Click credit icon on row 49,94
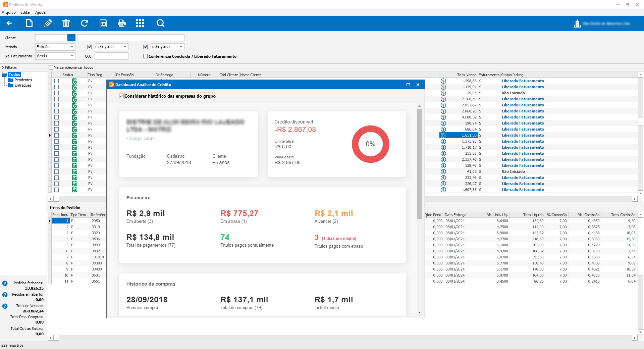Viewport: 644px width, 349px height. 443,93
